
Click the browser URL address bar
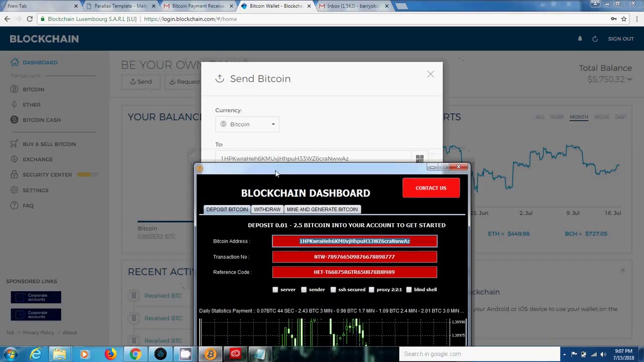[x=322, y=19]
